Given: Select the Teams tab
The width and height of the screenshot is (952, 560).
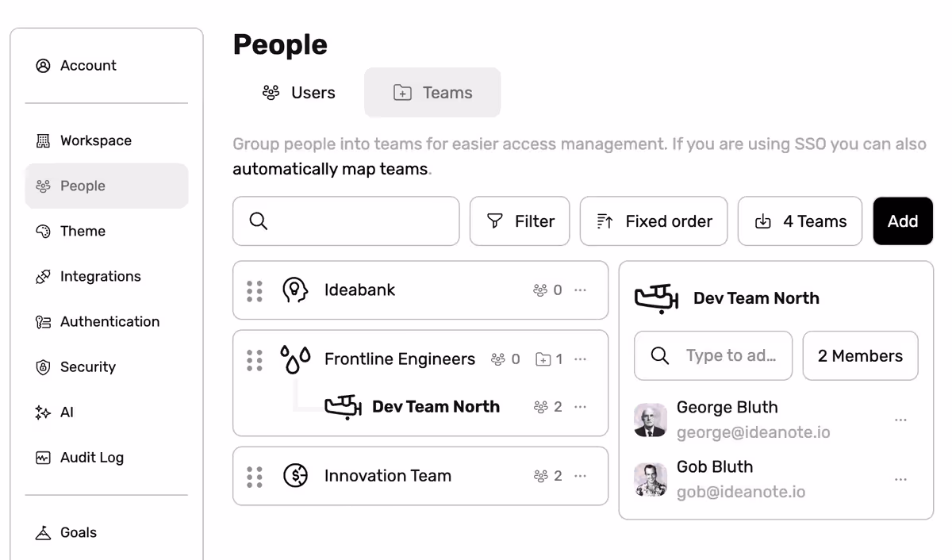Looking at the screenshot, I should [x=432, y=92].
